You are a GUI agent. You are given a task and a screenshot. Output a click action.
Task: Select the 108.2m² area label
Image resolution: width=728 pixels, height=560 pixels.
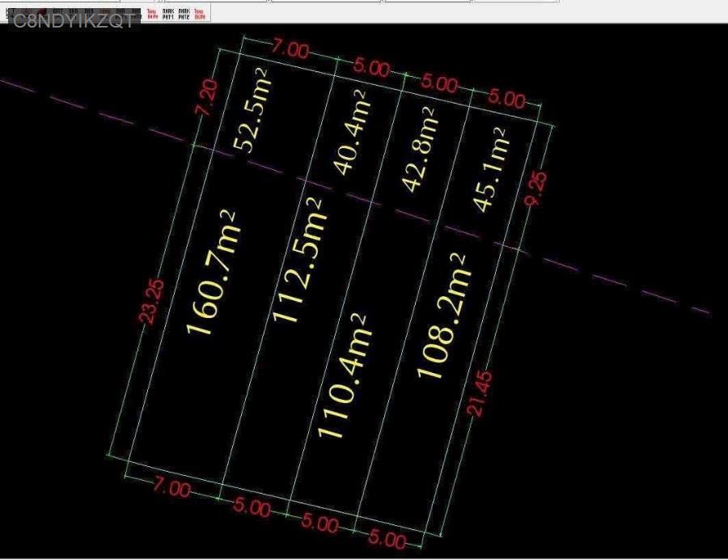[x=442, y=315]
